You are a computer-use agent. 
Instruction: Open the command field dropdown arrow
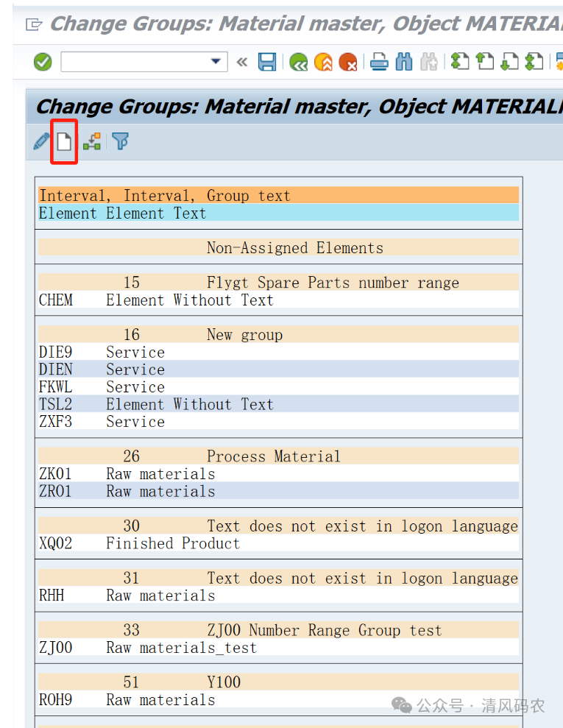216,62
